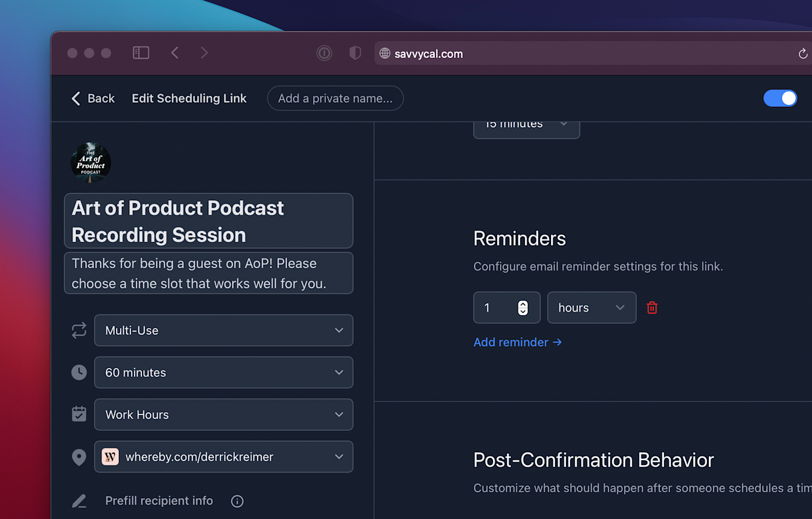Open the reminder hours unit dropdown
The image size is (812, 519).
(x=592, y=308)
